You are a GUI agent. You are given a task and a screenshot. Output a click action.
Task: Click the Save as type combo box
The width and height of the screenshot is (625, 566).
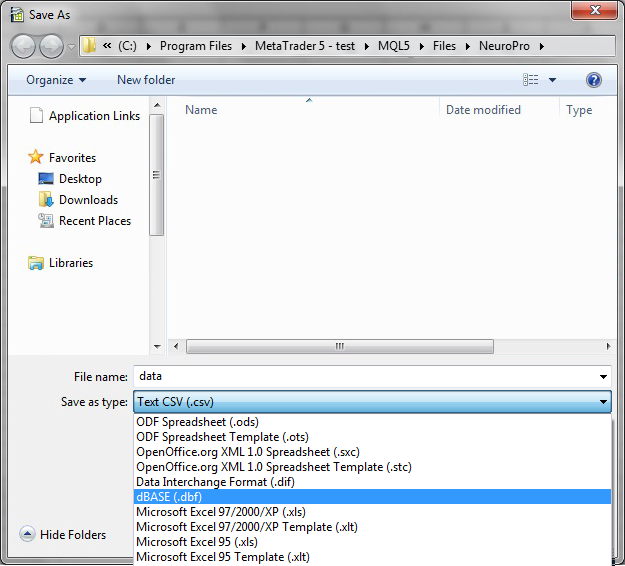point(372,402)
